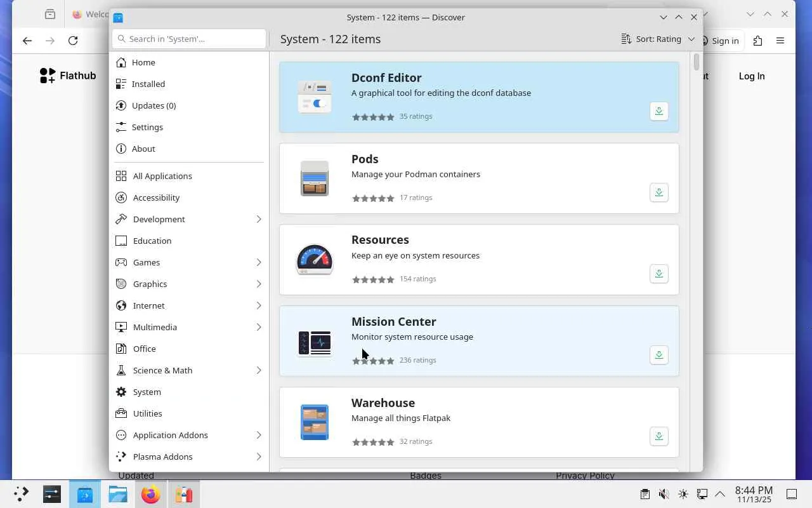
Task: Expand the Science & Math category chevron
Action: point(259,370)
